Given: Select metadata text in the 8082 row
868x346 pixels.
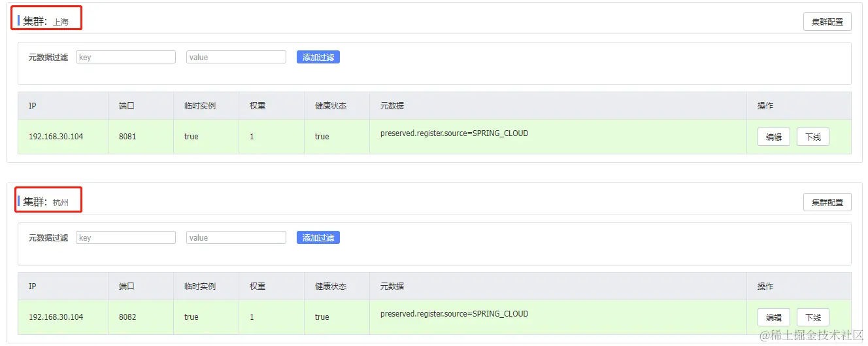Looking at the screenshot, I should tap(454, 314).
